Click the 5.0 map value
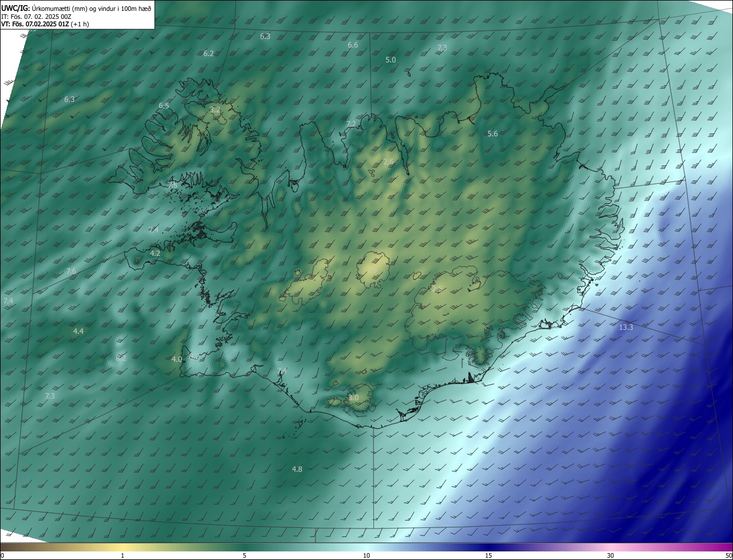733x560 pixels. [x=391, y=60]
